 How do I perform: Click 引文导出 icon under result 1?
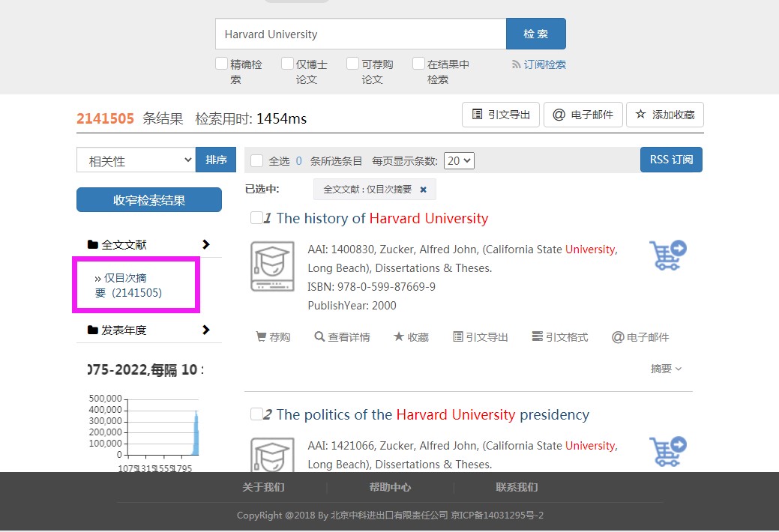click(458, 336)
